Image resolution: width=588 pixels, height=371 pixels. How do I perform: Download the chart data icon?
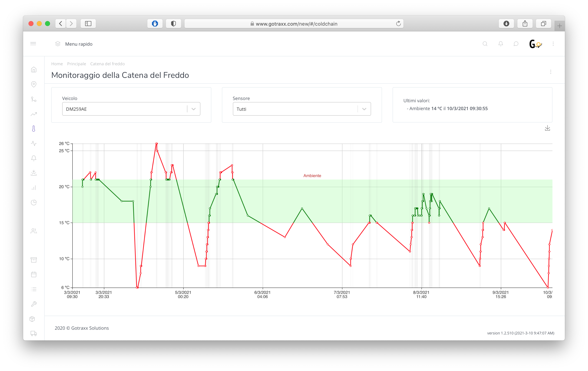[548, 128]
